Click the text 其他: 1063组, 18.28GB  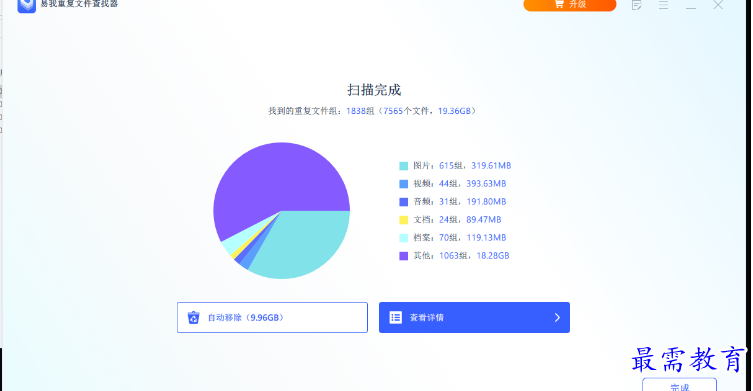461,256
